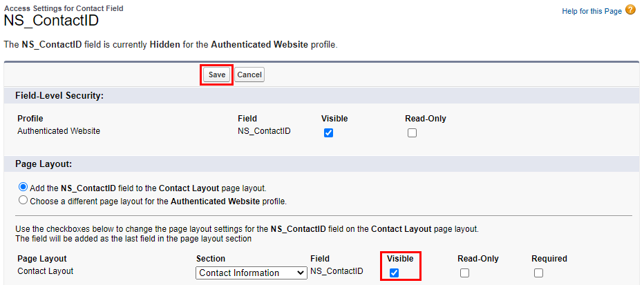Viewport: 644px width, 285px height.
Task: Click the Save button
Action: 217,75
